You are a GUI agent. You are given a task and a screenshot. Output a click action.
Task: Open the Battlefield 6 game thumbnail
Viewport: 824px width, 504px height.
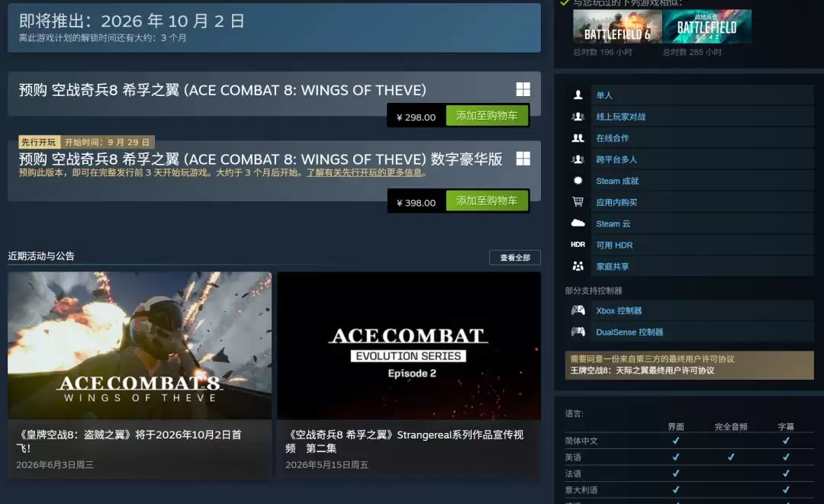pyautogui.click(x=617, y=26)
